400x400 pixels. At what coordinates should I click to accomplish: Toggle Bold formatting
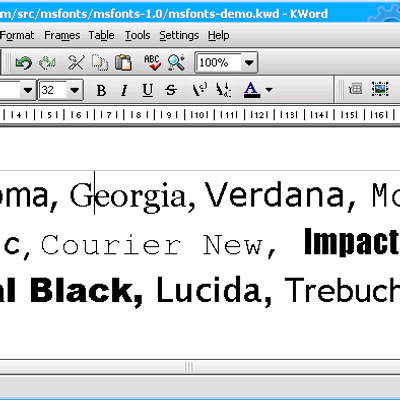click(101, 90)
